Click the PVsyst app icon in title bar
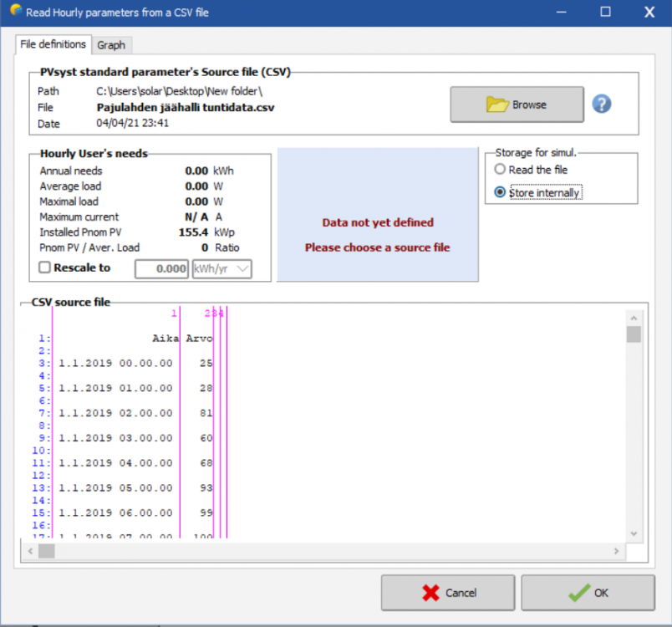This screenshot has width=672, height=627. tap(13, 12)
